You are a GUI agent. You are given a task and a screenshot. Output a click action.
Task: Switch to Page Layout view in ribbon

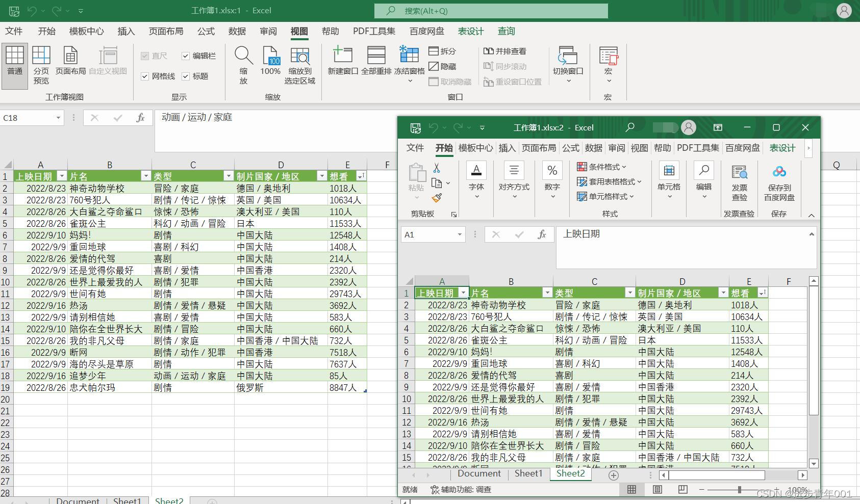click(70, 56)
